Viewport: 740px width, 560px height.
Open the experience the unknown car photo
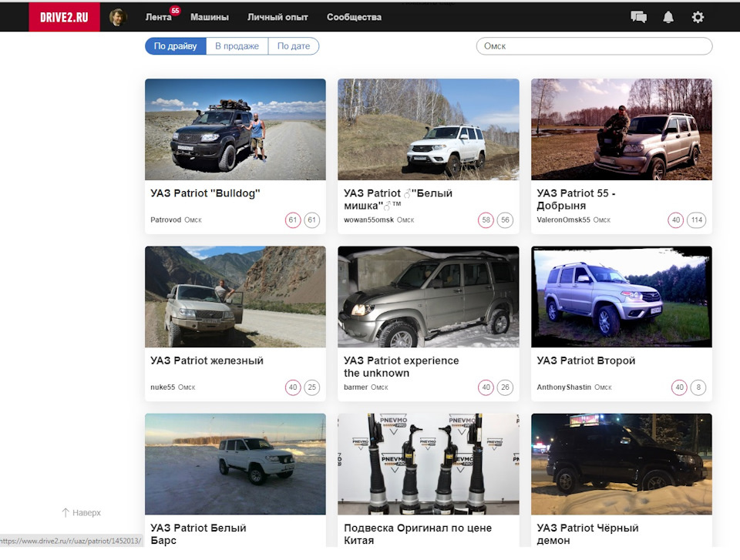[429, 297]
